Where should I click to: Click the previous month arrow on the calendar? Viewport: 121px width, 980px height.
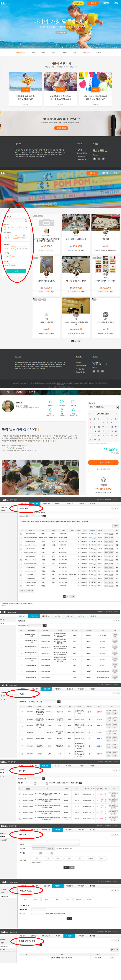90,414
